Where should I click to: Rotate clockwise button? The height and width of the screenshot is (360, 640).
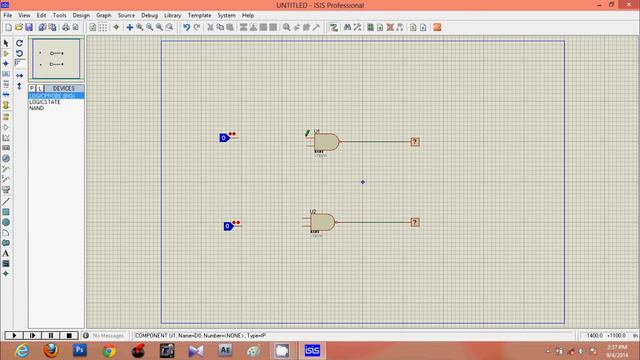(x=19, y=43)
